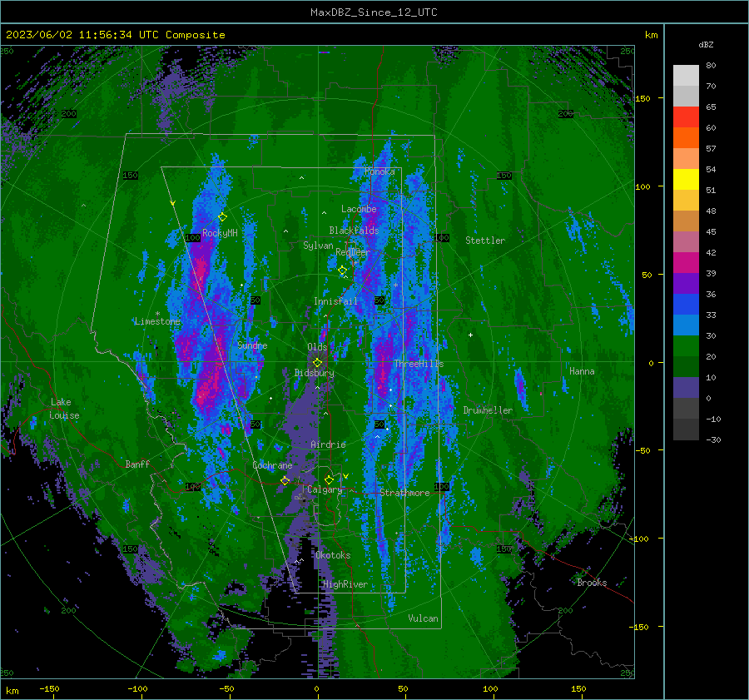Viewport: 749px width, 700px height.
Task: Click the Calgary city label
Action: [x=325, y=489]
